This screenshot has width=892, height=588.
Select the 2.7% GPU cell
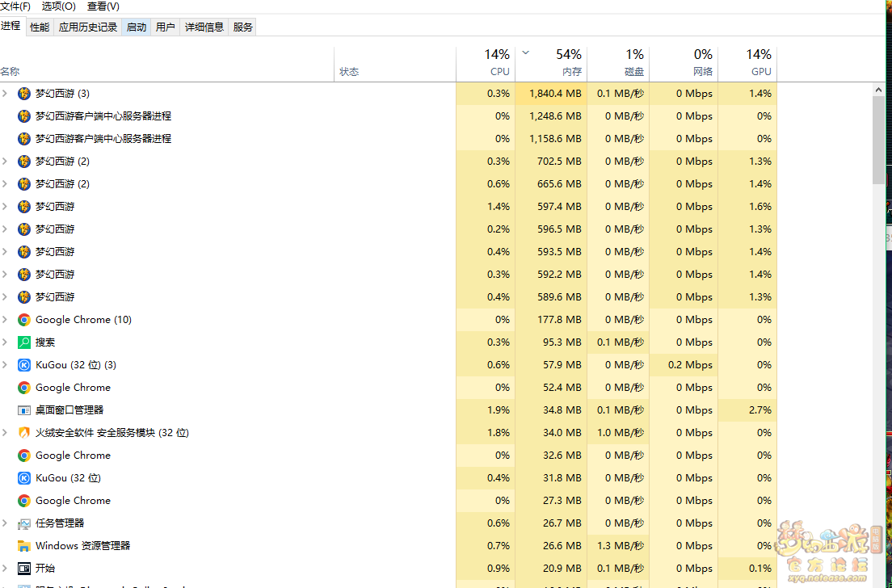(x=747, y=410)
